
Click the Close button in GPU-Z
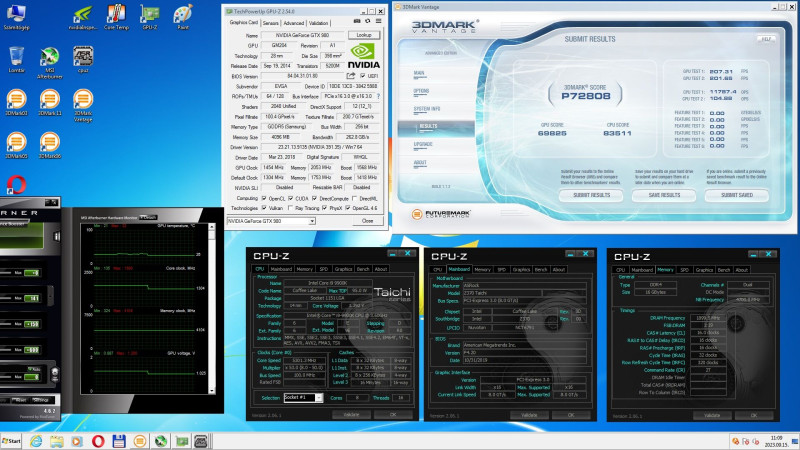[367, 221]
